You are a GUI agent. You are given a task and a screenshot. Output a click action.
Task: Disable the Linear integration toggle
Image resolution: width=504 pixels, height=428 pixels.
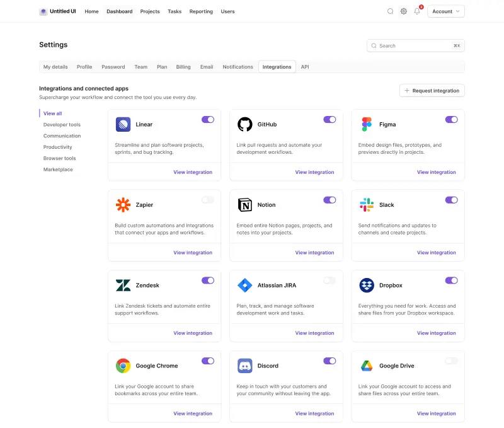(208, 120)
